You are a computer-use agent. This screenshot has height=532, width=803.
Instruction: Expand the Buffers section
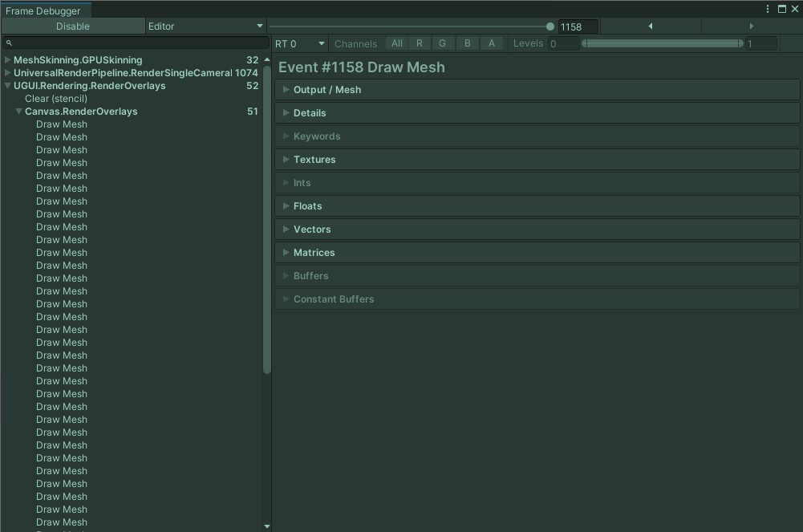537,275
